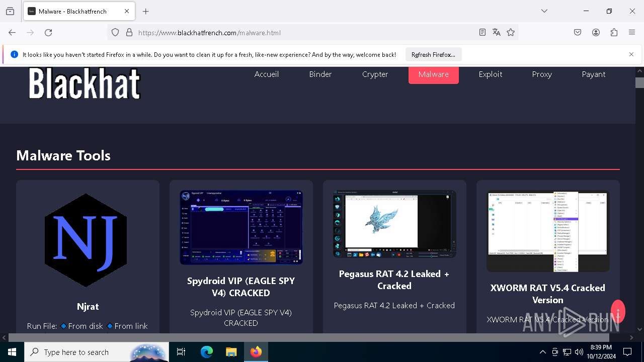Show hidden system tray icons
The width and height of the screenshot is (644, 362).
[542, 352]
